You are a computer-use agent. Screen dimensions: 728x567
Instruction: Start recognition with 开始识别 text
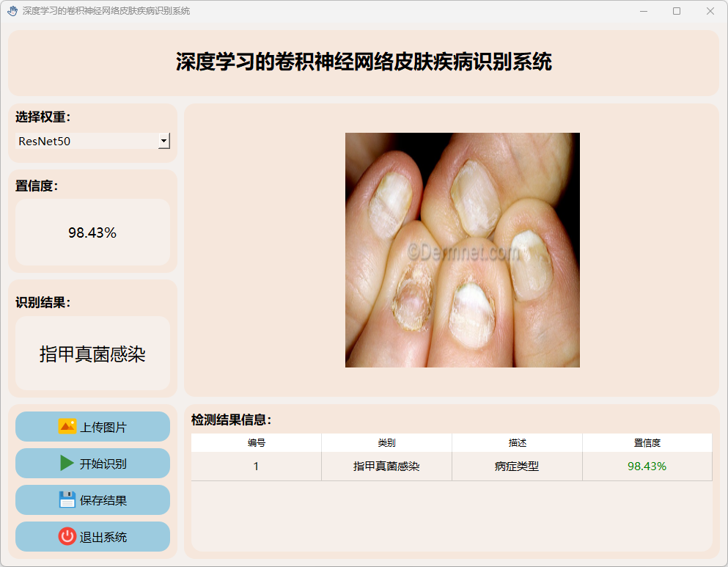(103, 464)
